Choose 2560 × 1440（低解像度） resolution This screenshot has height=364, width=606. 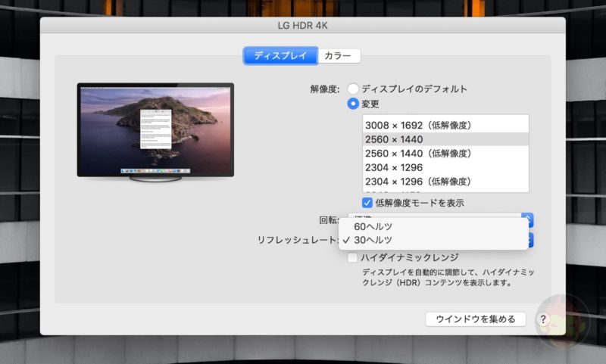click(x=445, y=153)
